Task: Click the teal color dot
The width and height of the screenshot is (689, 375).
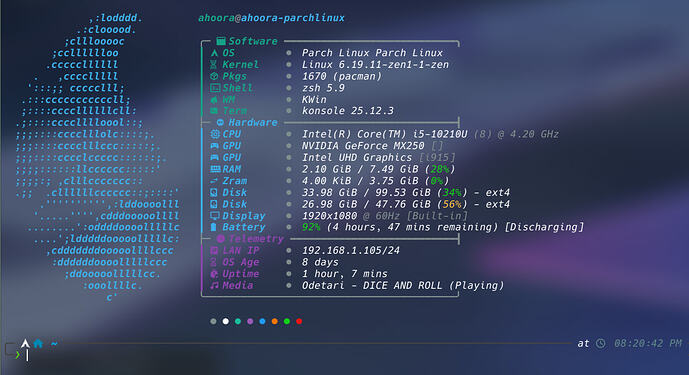Action: (x=238, y=321)
